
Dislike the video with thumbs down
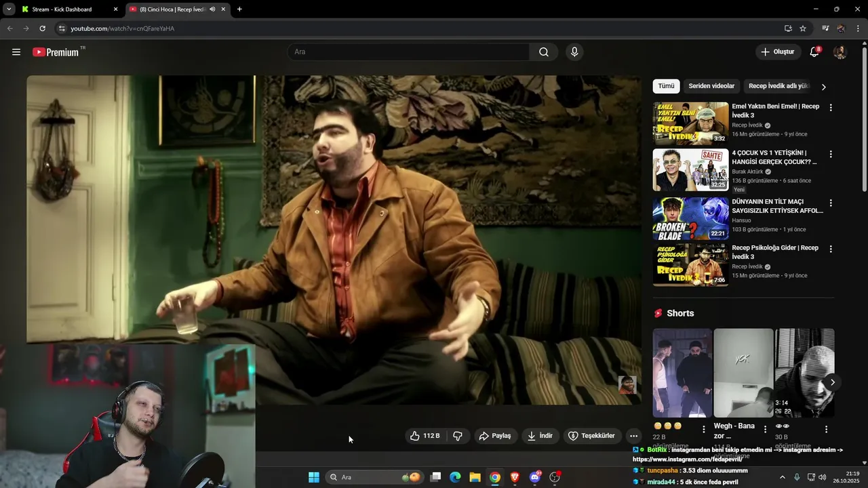coord(458,436)
